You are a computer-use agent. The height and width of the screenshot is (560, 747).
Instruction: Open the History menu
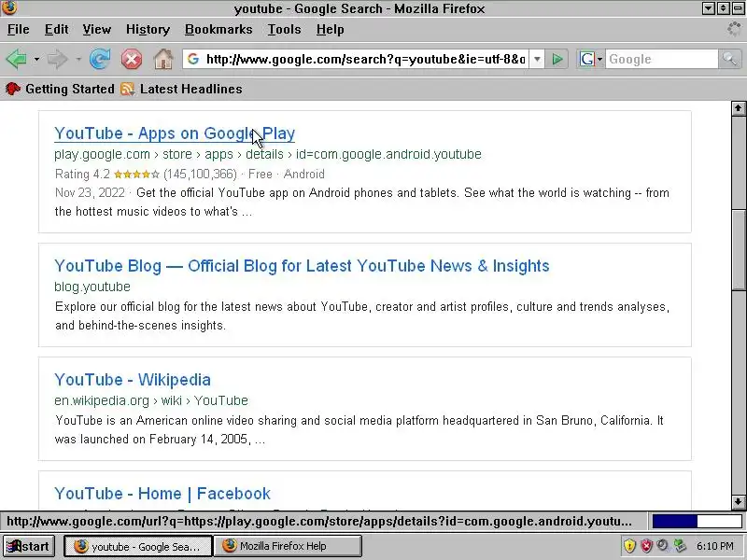(148, 30)
